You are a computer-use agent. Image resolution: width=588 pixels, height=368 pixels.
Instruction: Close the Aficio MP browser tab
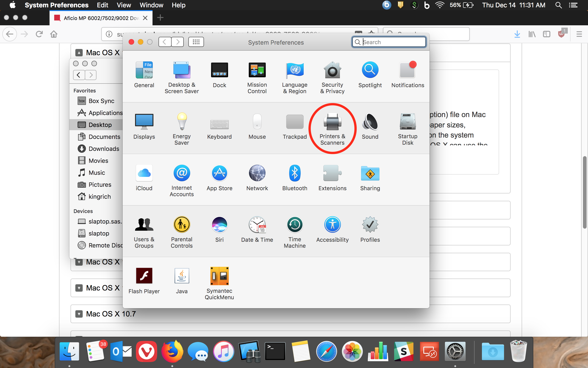(x=145, y=18)
